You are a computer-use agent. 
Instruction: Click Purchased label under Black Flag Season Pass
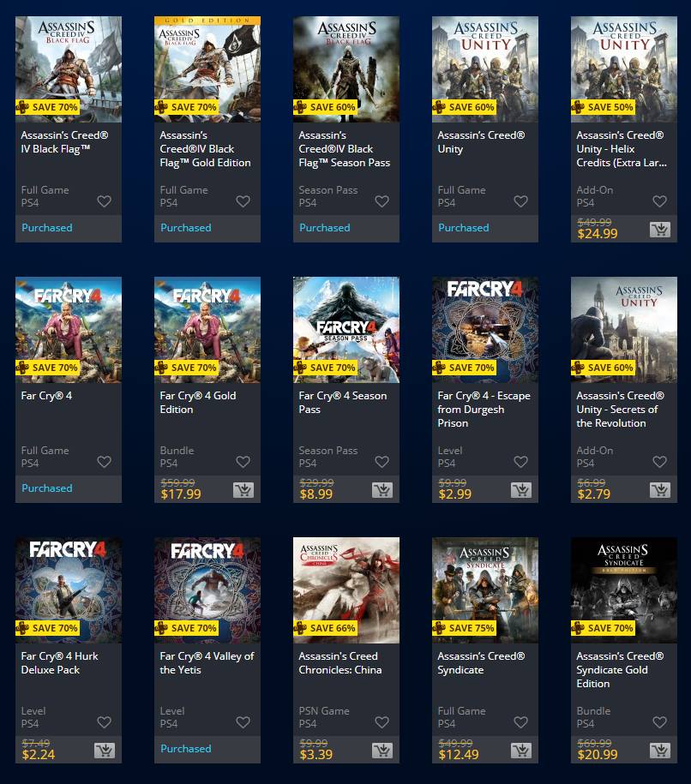coord(325,228)
